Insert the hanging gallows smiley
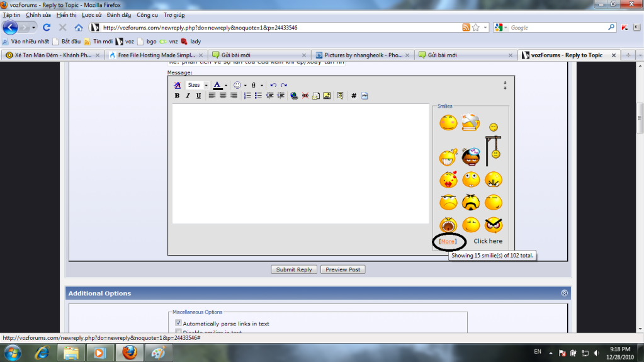The height and width of the screenshot is (362, 644). pyautogui.click(x=494, y=151)
